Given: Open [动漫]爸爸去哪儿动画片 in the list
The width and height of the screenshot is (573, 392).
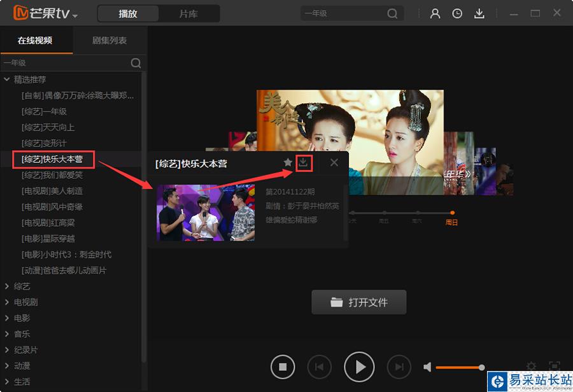Looking at the screenshot, I should click(64, 270).
